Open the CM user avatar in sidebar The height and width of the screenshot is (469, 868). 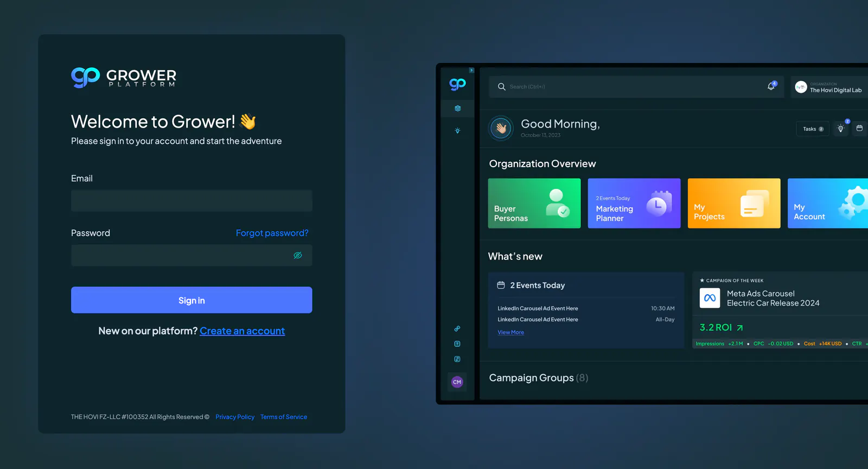point(457,382)
